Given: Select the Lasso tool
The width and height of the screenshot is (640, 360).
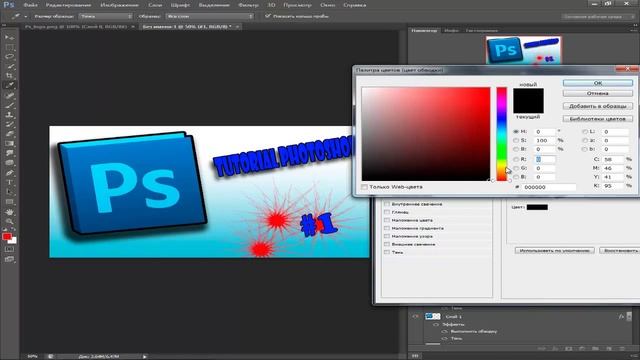Looking at the screenshot, I should point(9,56).
